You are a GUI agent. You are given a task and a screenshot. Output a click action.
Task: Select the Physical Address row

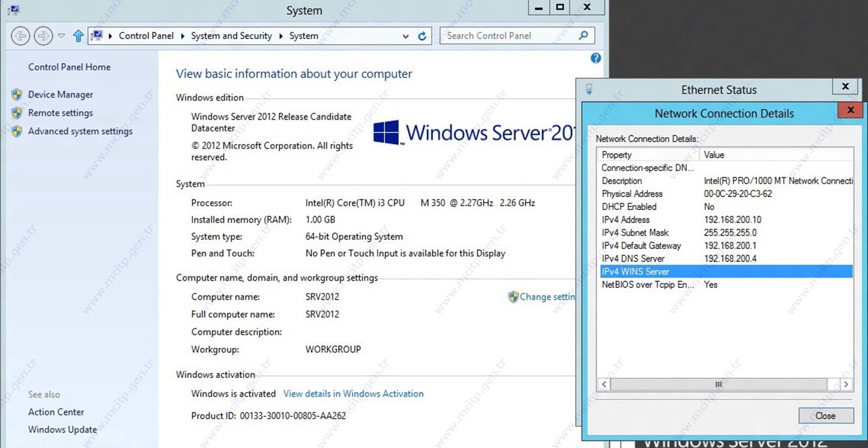[x=725, y=193]
